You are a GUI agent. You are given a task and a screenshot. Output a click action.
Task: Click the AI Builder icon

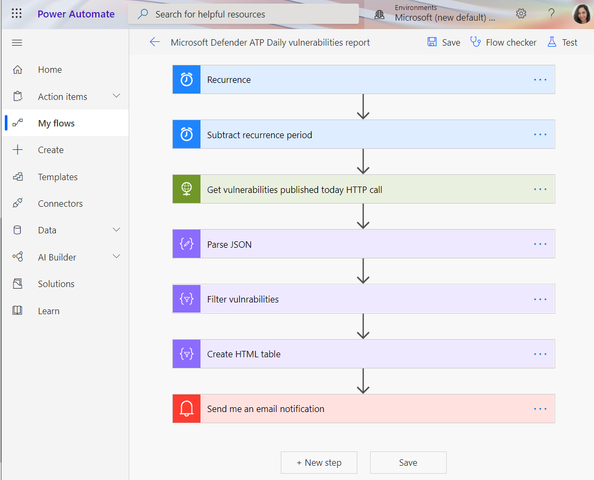point(17,257)
